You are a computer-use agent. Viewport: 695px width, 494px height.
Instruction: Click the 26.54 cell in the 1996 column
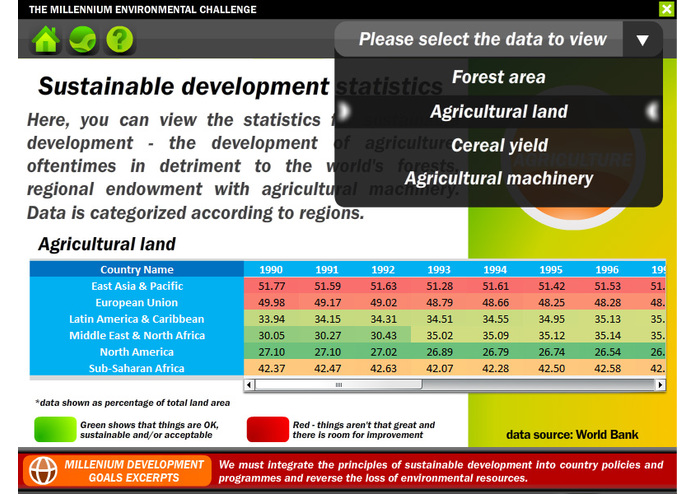(608, 352)
